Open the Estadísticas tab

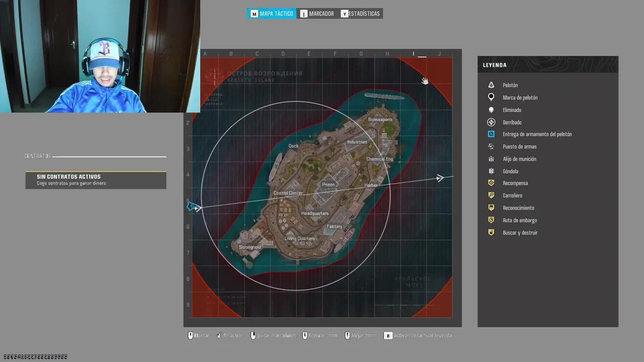tap(360, 14)
